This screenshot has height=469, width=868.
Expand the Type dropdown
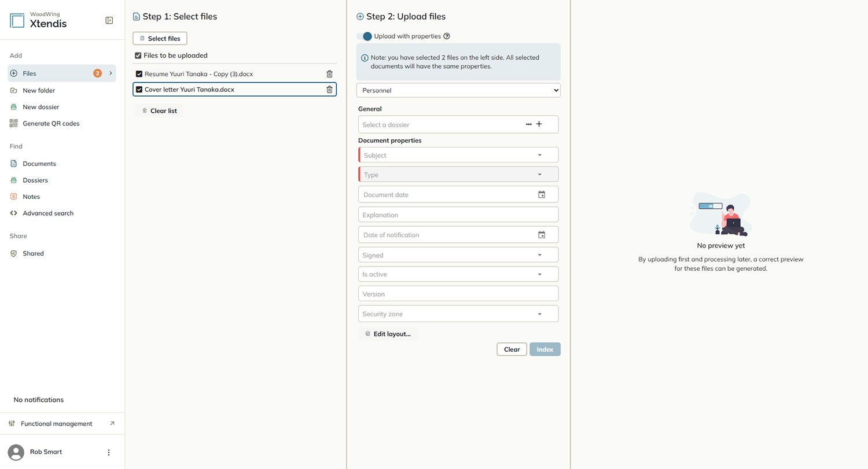coord(458,175)
